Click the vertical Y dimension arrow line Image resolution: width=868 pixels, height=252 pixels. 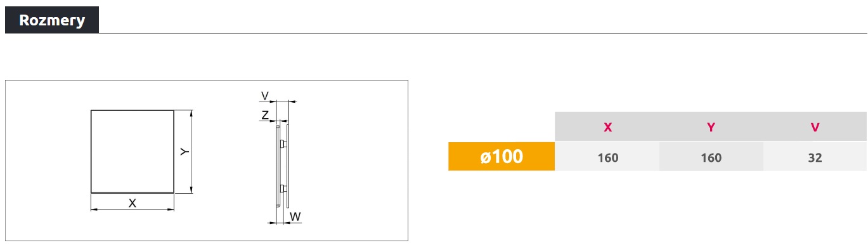tap(191, 152)
